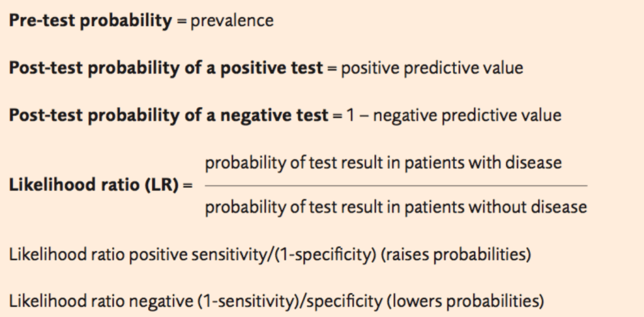Click the fraction numerator about patients with disease
Screen dimensions: 644x317
click(x=383, y=163)
